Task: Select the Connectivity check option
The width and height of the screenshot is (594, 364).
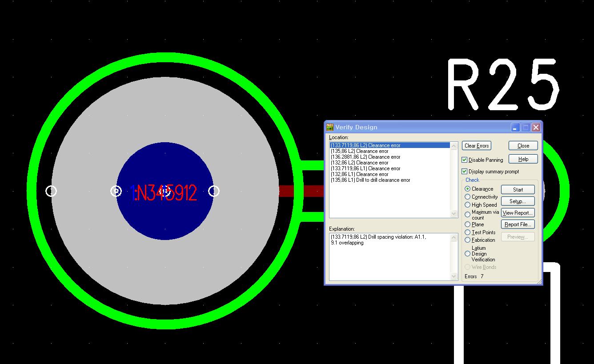Action: [468, 197]
